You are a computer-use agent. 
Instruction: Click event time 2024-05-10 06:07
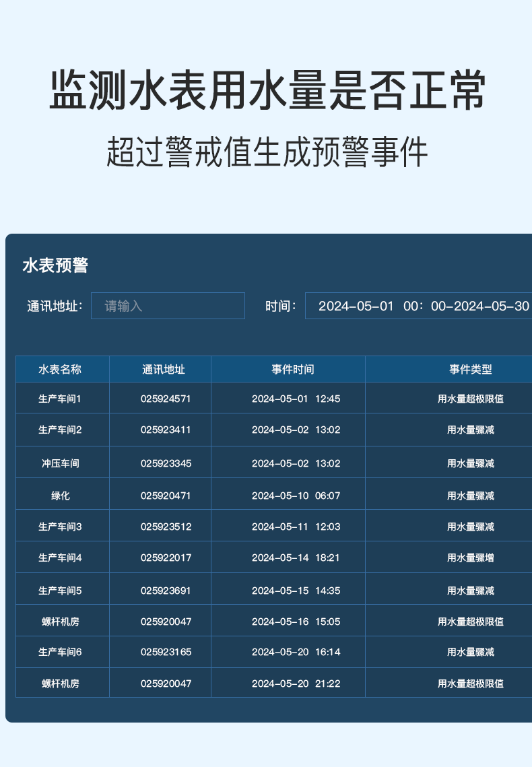(296, 496)
